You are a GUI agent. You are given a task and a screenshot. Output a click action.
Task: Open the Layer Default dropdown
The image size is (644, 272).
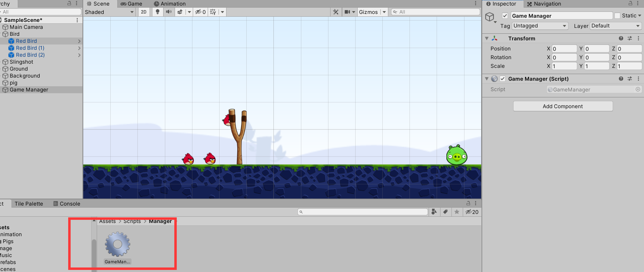616,26
